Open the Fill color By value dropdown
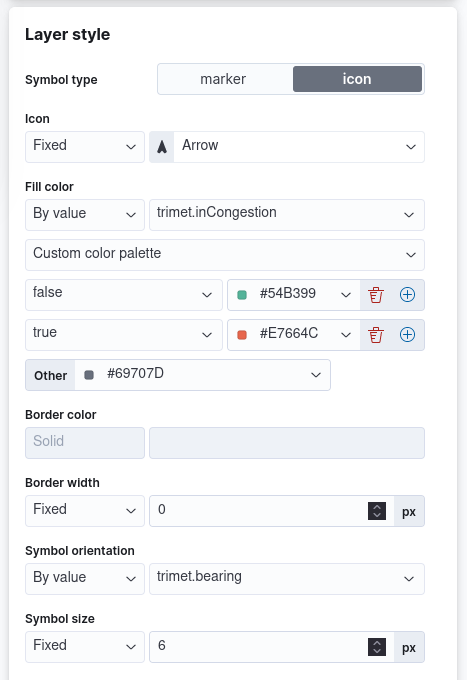 (x=85, y=215)
